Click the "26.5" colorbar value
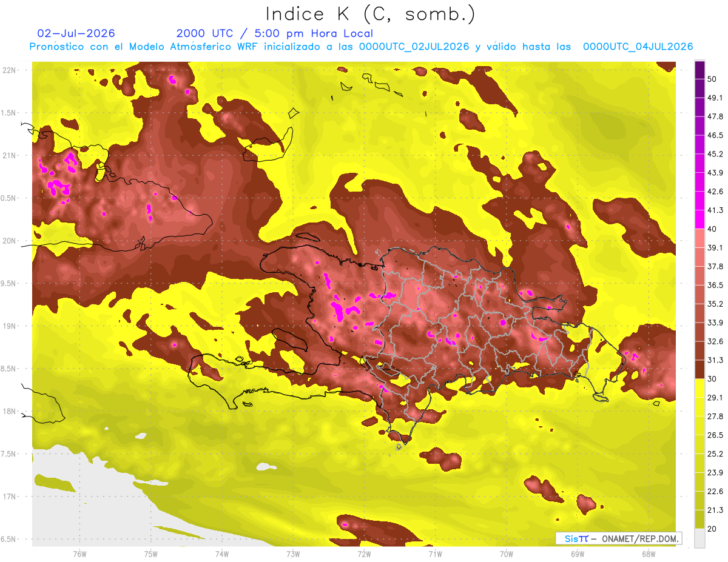728x562 pixels. 715,435
